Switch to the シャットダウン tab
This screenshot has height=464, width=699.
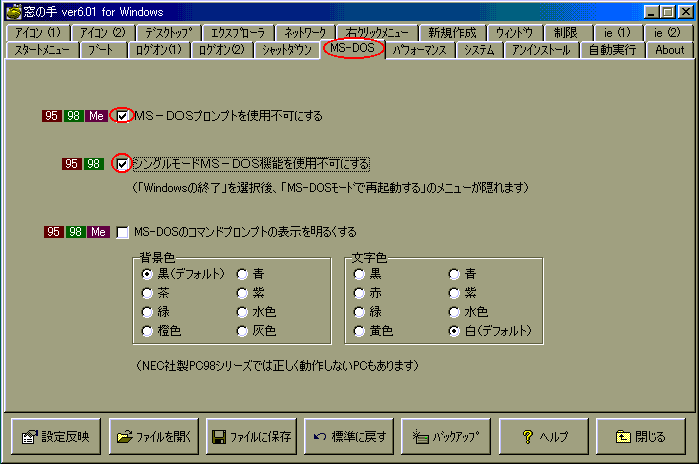[x=287, y=50]
